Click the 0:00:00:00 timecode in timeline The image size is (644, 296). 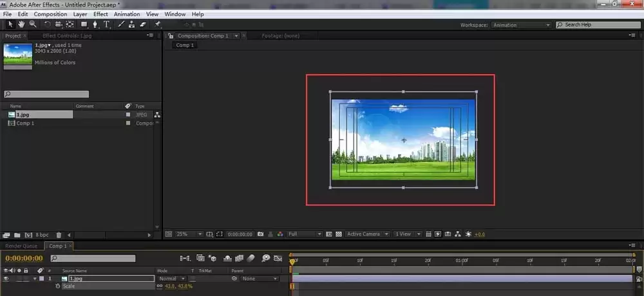pos(24,258)
